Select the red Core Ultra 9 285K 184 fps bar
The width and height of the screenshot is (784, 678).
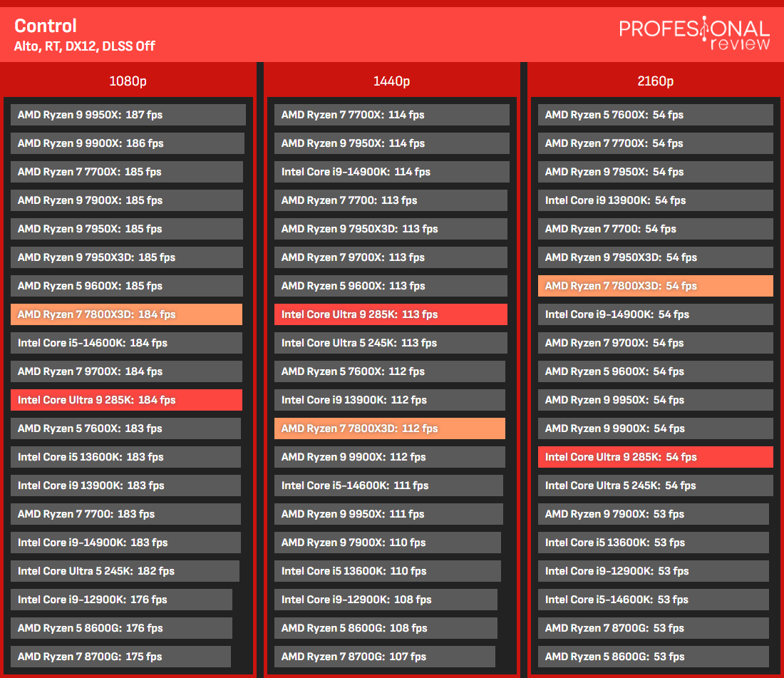[x=126, y=400]
